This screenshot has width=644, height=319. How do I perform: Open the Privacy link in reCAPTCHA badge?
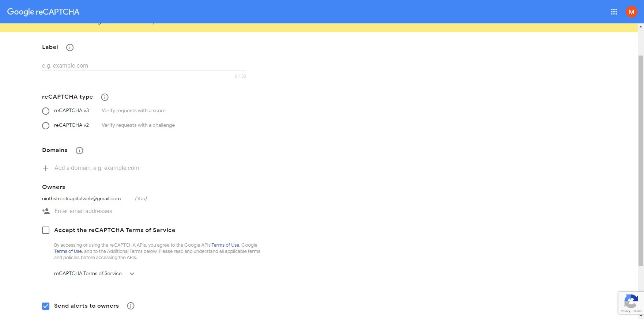[625, 311]
